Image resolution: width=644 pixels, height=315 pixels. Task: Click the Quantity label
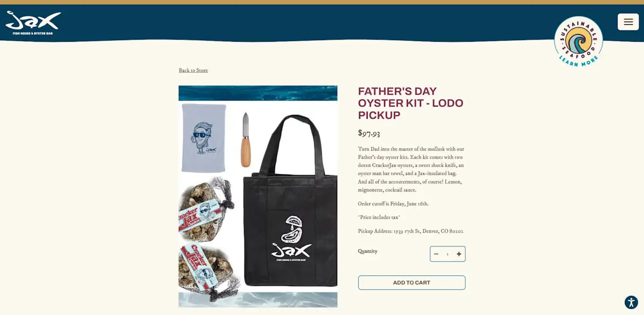click(x=368, y=251)
